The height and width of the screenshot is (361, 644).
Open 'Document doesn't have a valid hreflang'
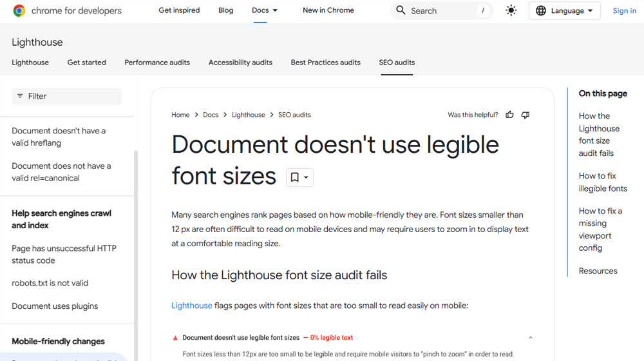[x=59, y=137]
